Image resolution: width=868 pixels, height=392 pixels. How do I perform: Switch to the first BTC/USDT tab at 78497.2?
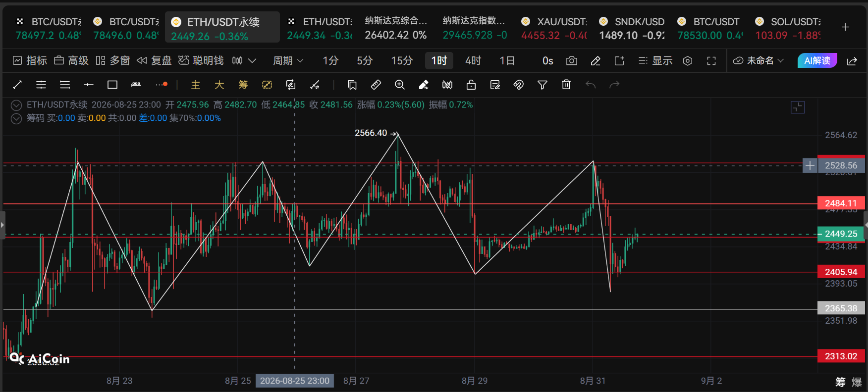[48, 28]
